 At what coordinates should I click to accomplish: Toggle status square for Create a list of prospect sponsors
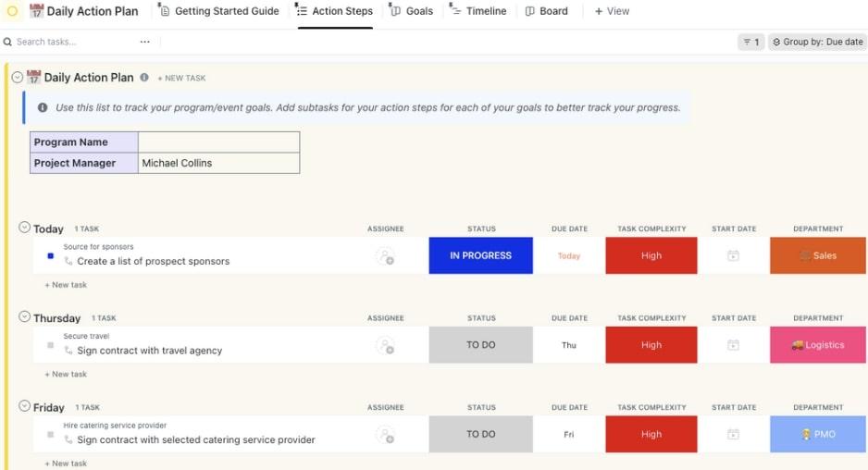point(50,256)
